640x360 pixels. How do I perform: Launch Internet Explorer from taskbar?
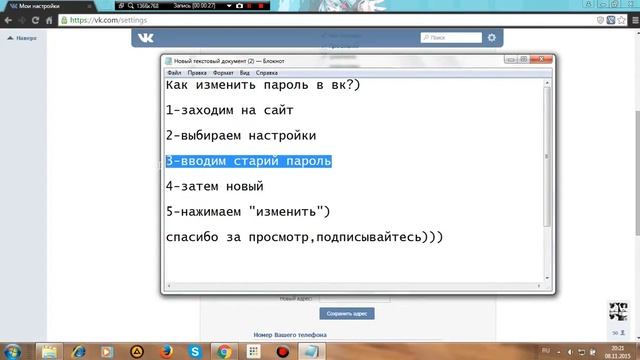pyautogui.click(x=78, y=351)
